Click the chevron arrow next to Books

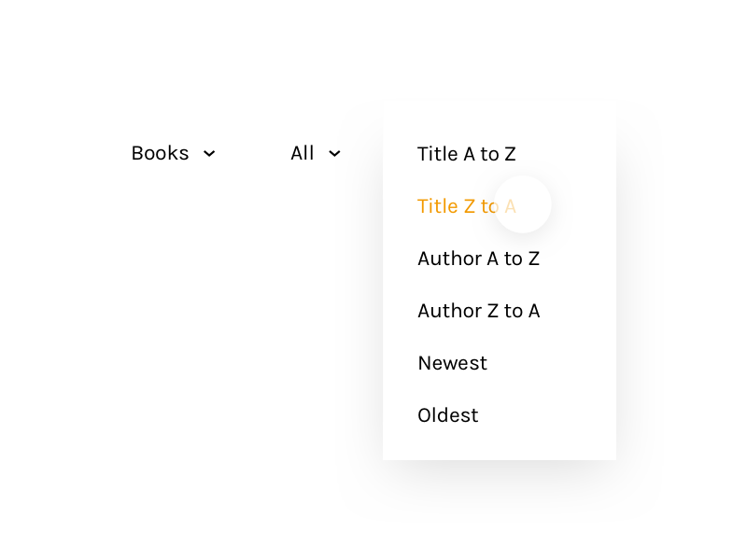209,154
